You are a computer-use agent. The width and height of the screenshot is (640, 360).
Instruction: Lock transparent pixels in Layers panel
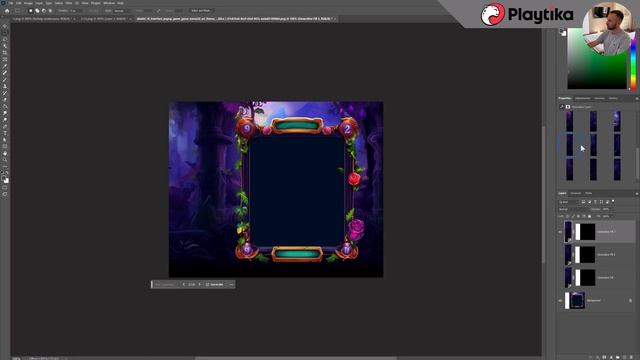567,216
